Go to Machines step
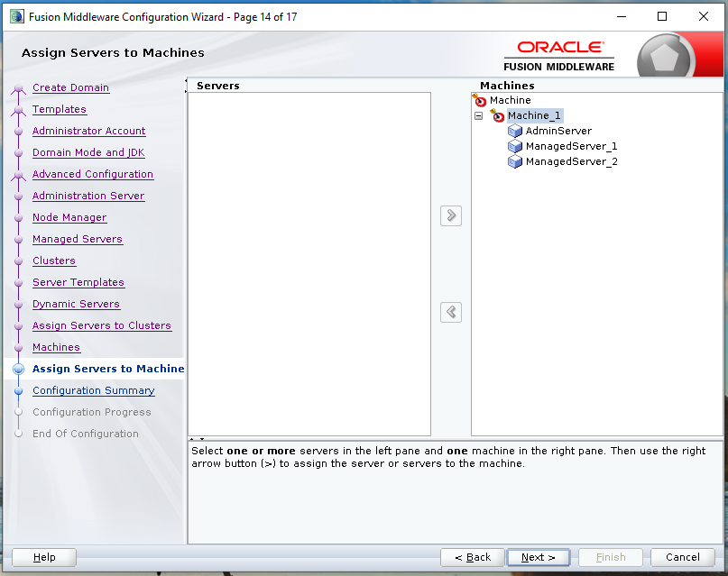 [x=56, y=347]
